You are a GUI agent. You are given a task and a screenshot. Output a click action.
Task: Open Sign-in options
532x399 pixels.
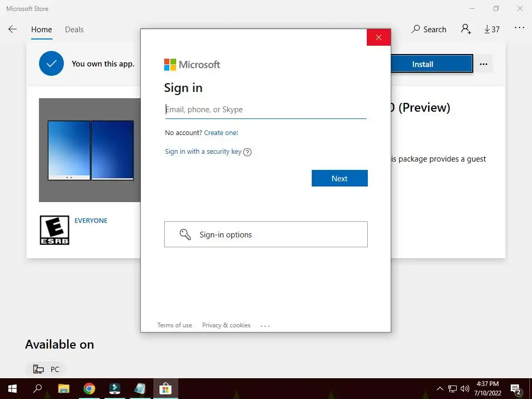pos(265,234)
